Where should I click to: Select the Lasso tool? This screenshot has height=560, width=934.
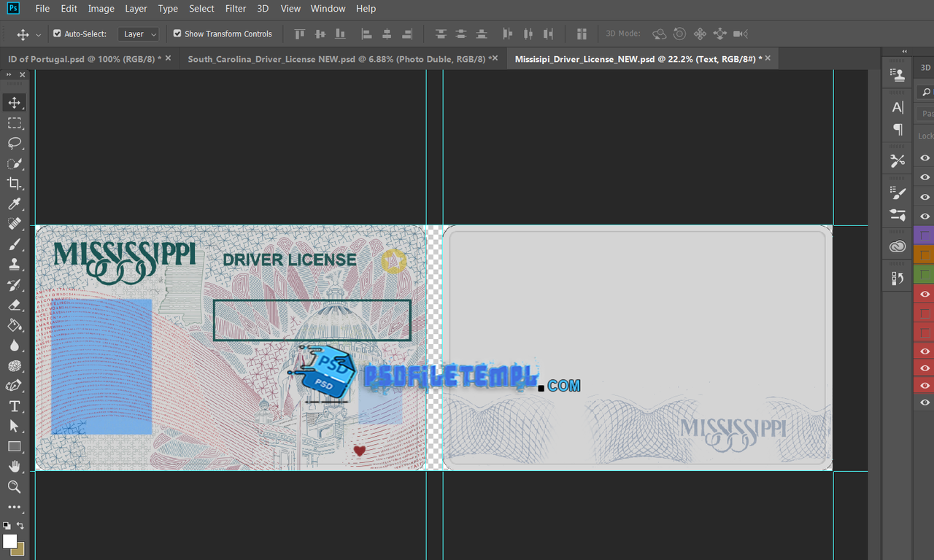click(x=15, y=143)
